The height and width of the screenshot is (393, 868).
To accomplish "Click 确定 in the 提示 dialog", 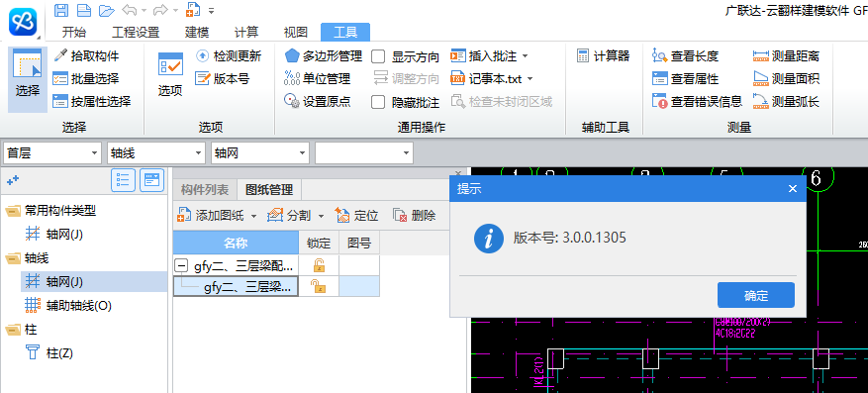I will point(755,295).
